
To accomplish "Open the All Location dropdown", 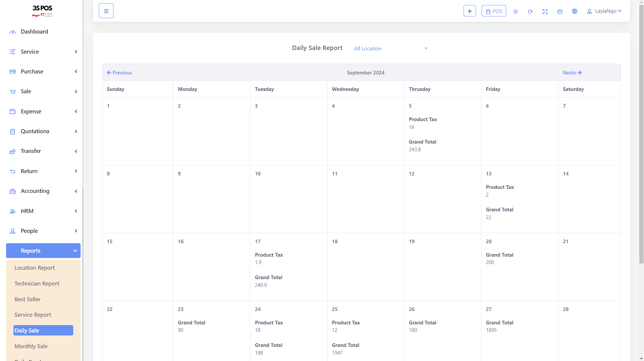I will pyautogui.click(x=390, y=49).
